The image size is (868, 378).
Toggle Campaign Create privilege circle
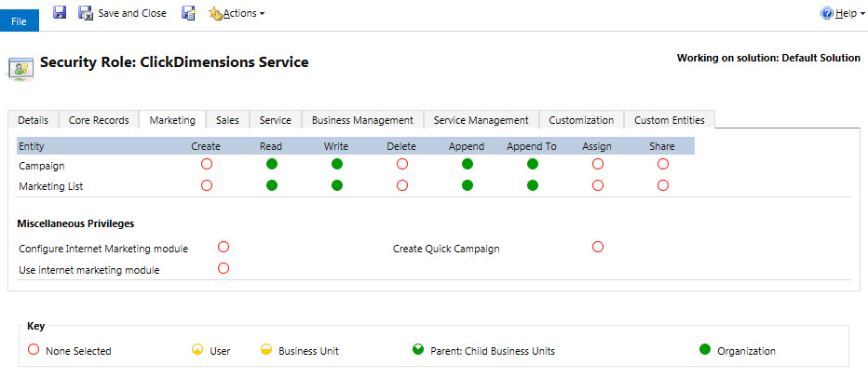pos(207,164)
